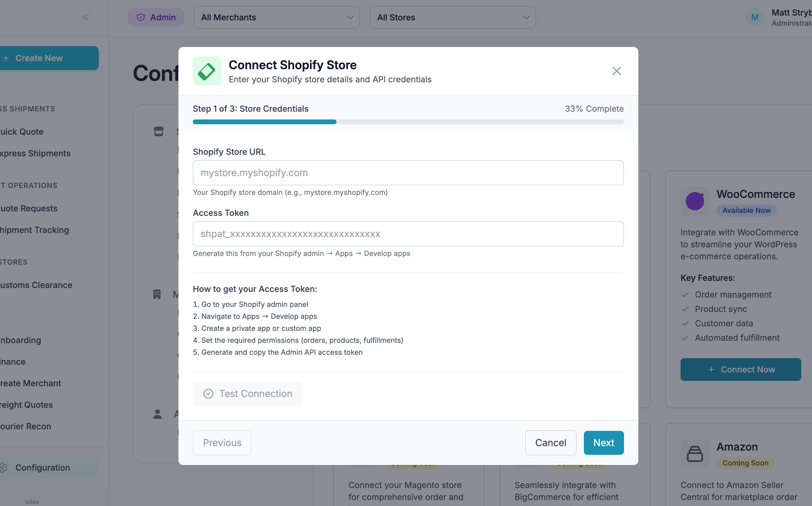812x506 pixels.
Task: Click the WooCommerce logo circle
Action: click(695, 201)
